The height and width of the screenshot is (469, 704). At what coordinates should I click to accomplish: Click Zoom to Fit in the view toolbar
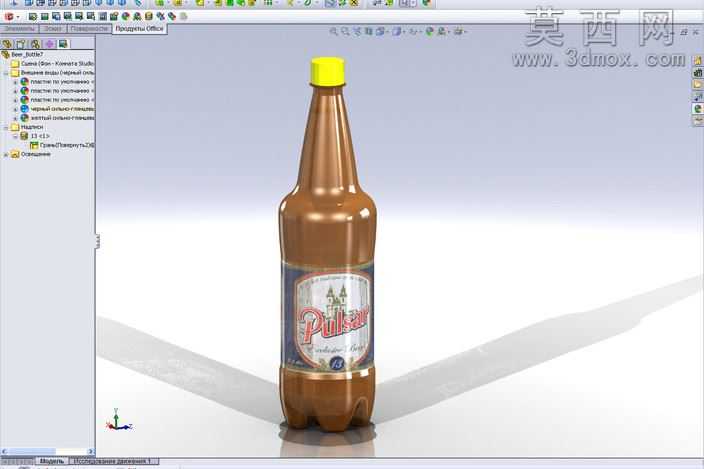(333, 31)
